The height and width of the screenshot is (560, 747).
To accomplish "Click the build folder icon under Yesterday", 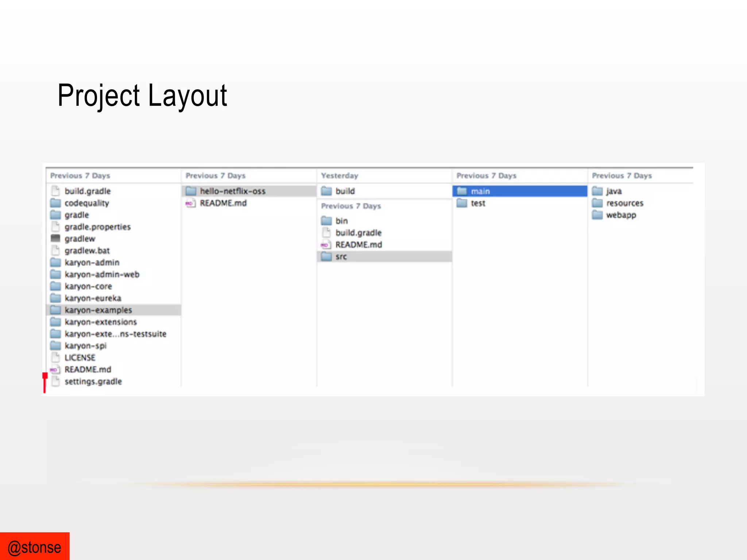I will click(326, 191).
